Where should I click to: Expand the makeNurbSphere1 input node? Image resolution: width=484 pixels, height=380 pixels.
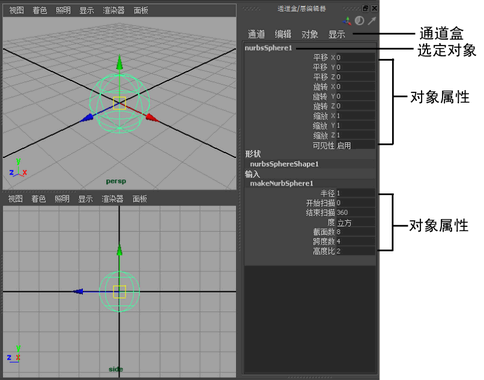[282, 183]
